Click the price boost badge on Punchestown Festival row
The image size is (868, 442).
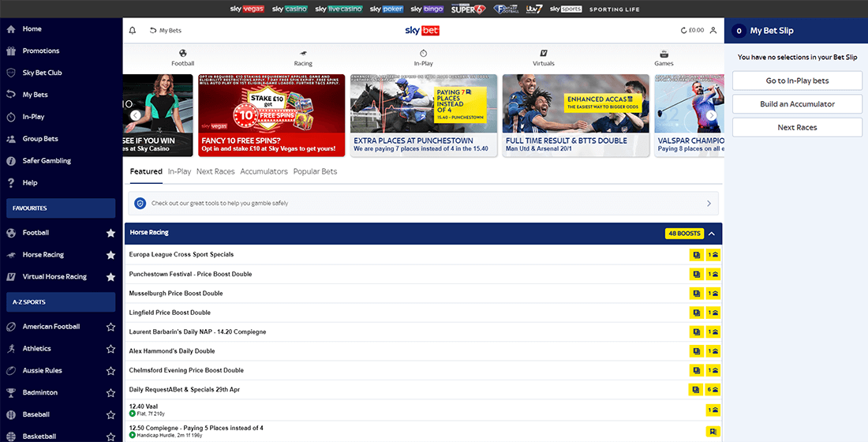click(713, 274)
